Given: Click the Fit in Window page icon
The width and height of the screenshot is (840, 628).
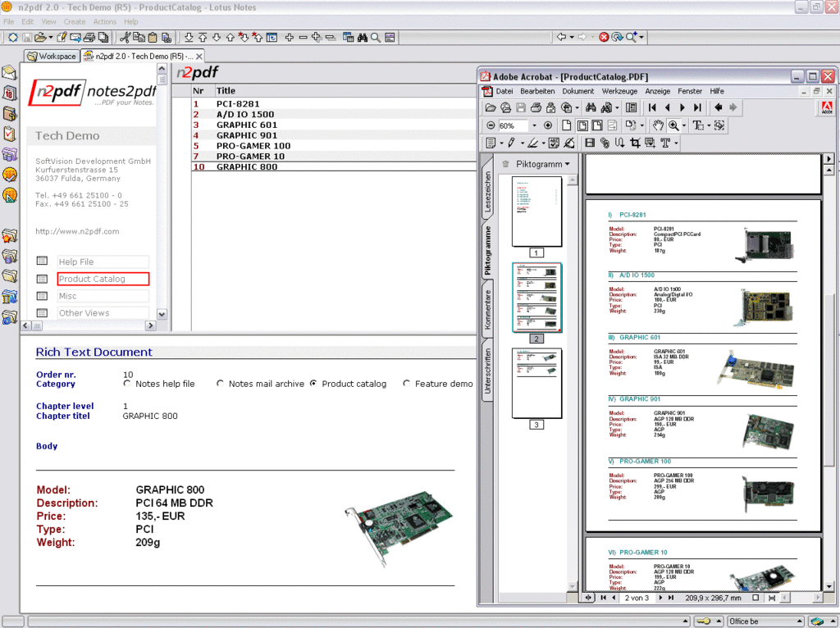Looking at the screenshot, I should (x=582, y=125).
